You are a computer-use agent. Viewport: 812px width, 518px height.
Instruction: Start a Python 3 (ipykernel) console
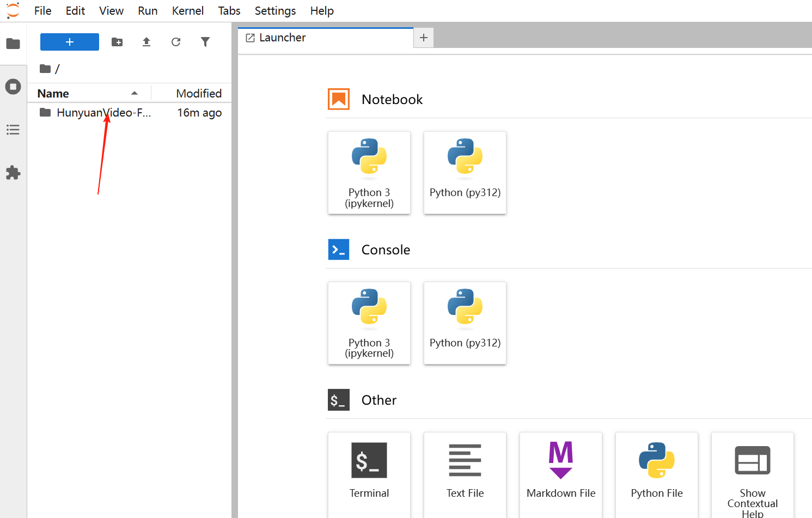369,323
